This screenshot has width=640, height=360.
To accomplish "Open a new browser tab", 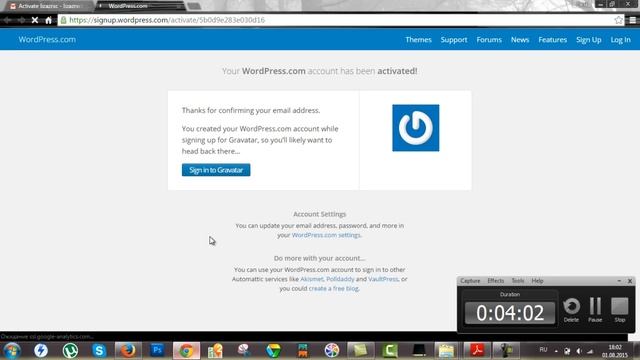I will click(194, 6).
